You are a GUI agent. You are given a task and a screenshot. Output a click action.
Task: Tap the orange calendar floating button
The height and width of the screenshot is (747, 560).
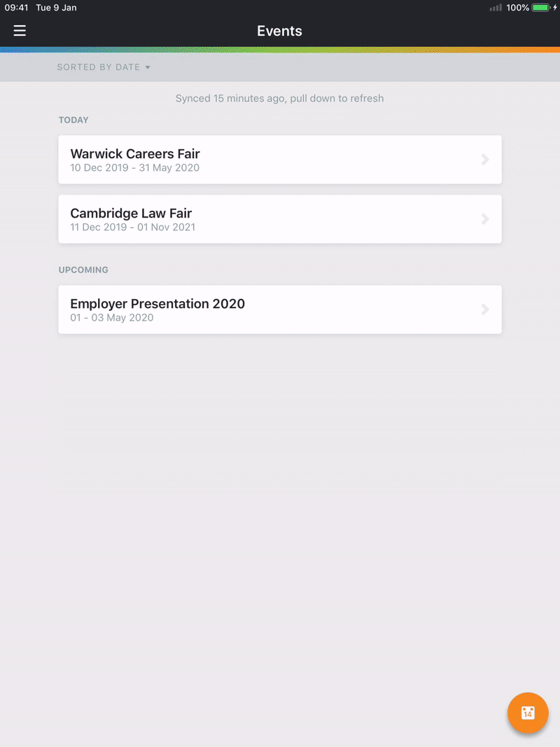click(528, 713)
